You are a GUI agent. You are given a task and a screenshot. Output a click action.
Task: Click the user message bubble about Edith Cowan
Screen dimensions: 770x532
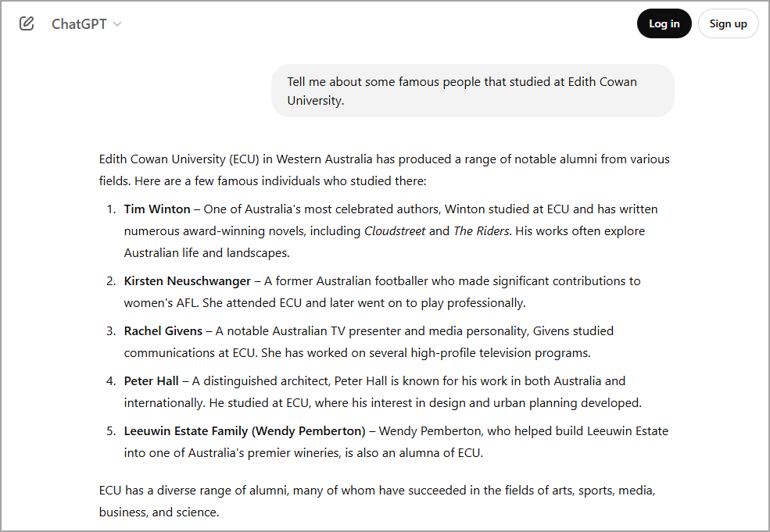473,91
